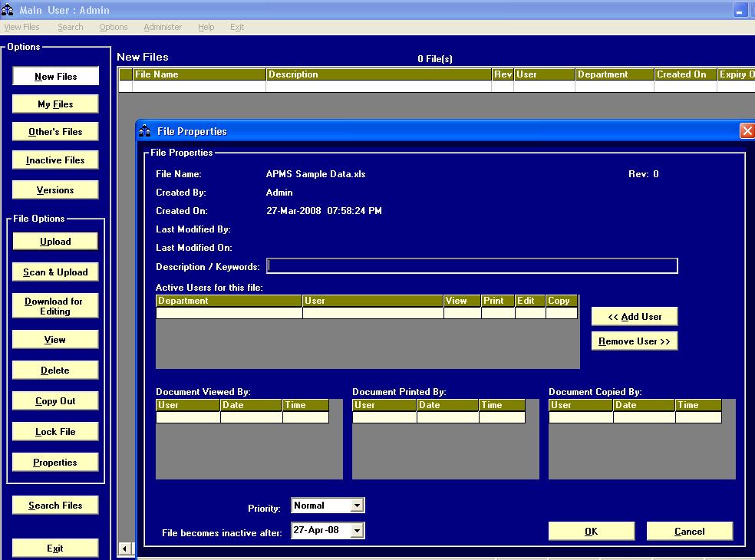The height and width of the screenshot is (560, 755).
Task: Click the Download for Editing button
Action: [55, 306]
